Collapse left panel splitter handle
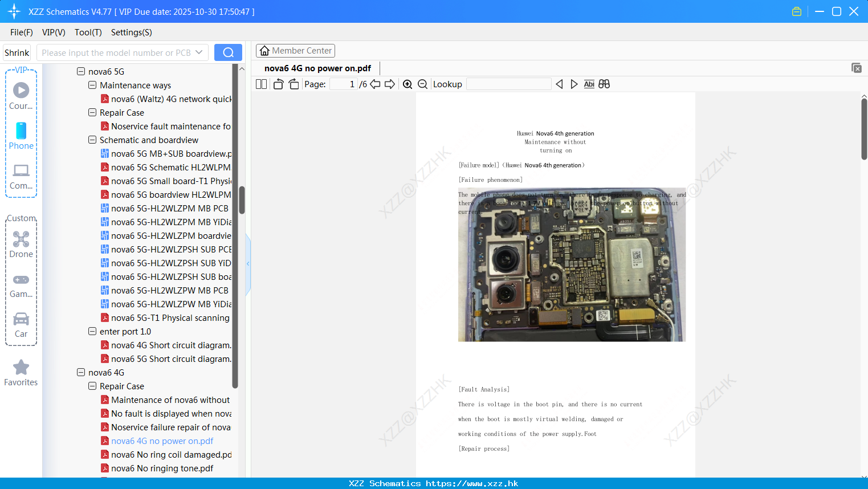868x489 pixels. tap(248, 264)
